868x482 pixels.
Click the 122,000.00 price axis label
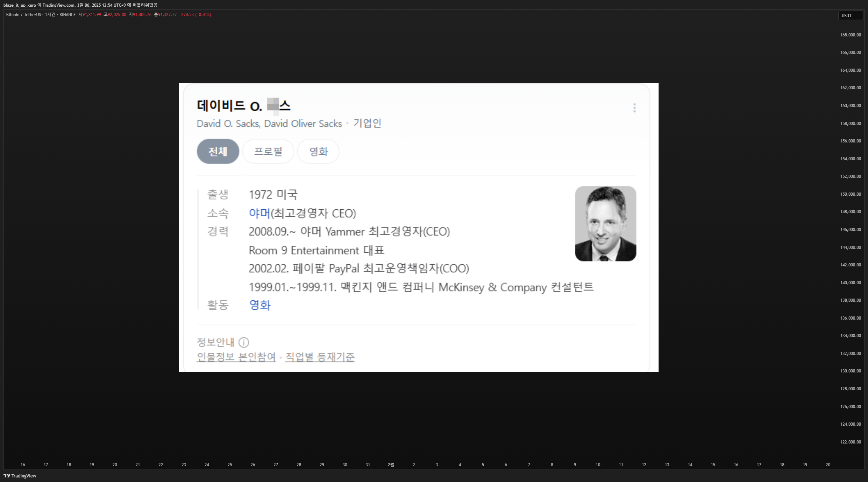point(851,442)
